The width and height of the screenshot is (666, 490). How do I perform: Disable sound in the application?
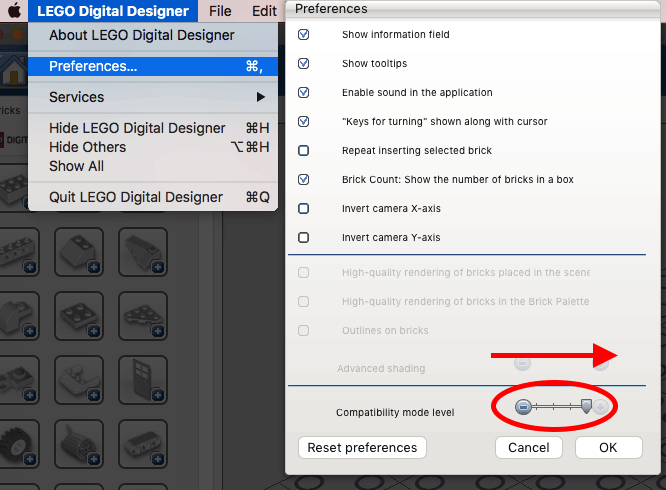click(303, 92)
